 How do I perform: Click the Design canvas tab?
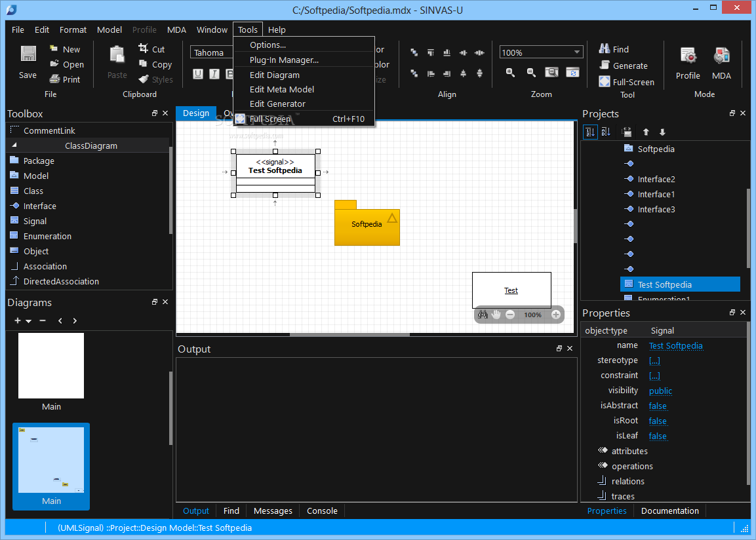(x=196, y=113)
